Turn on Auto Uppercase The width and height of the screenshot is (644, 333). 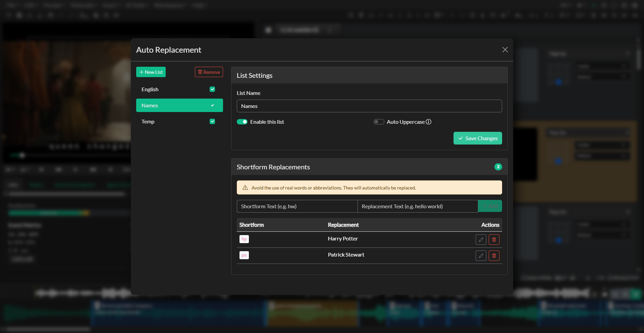(379, 122)
